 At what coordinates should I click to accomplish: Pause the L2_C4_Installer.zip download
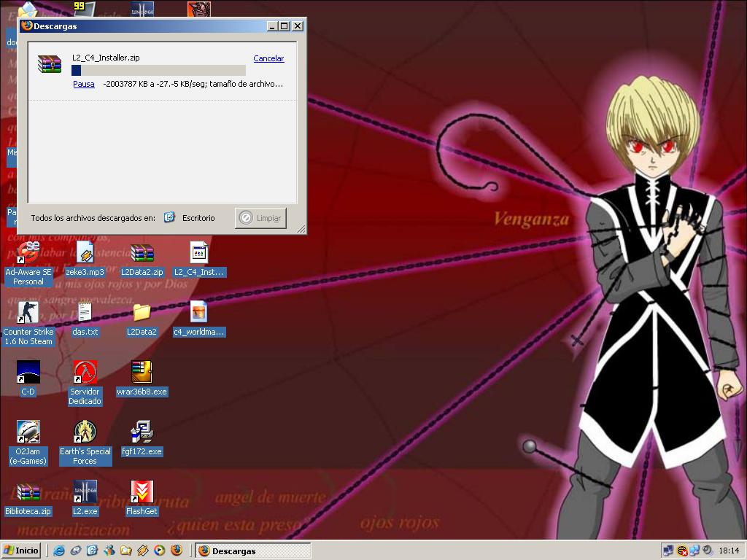[84, 84]
